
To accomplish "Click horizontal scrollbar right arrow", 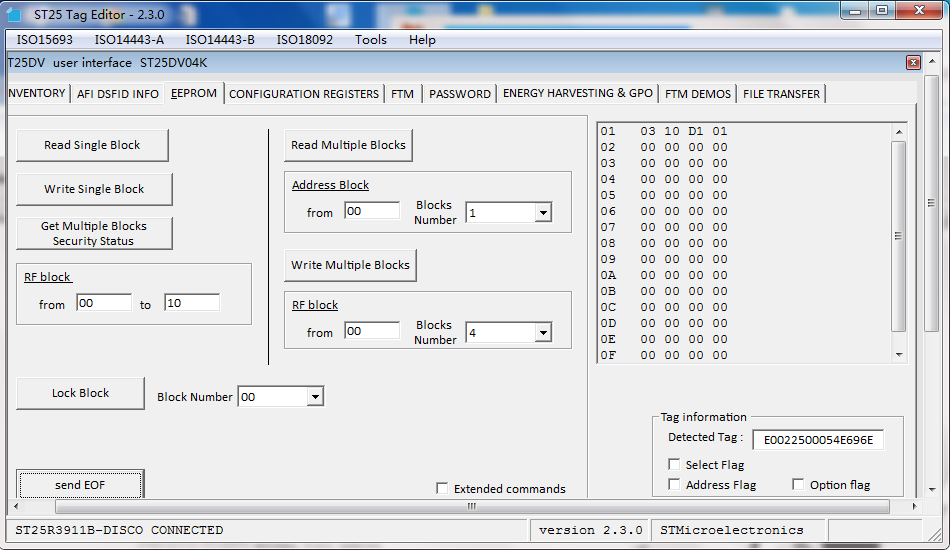I will click(x=914, y=506).
